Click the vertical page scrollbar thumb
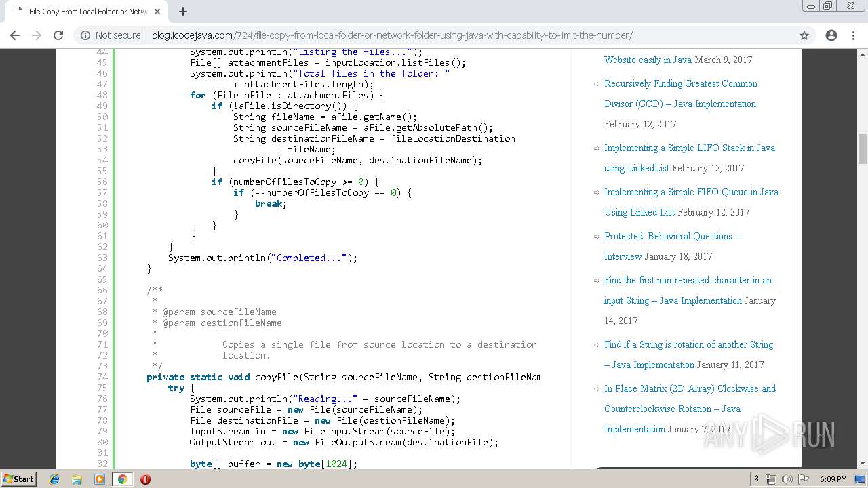This screenshot has width=868, height=488. click(863, 149)
